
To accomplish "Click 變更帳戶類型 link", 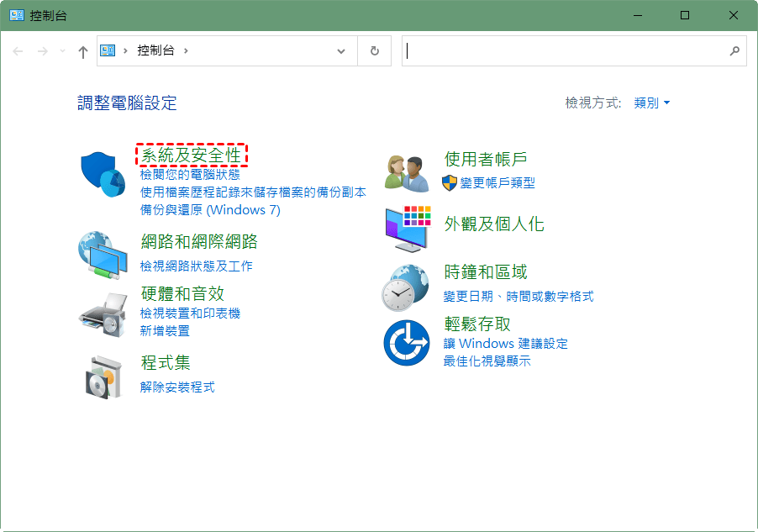I will [x=497, y=183].
